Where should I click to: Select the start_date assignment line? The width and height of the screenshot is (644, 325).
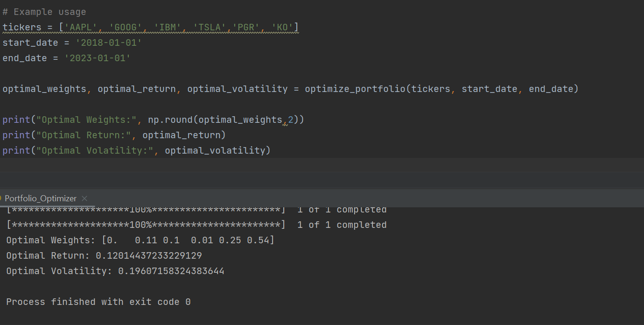click(x=70, y=42)
